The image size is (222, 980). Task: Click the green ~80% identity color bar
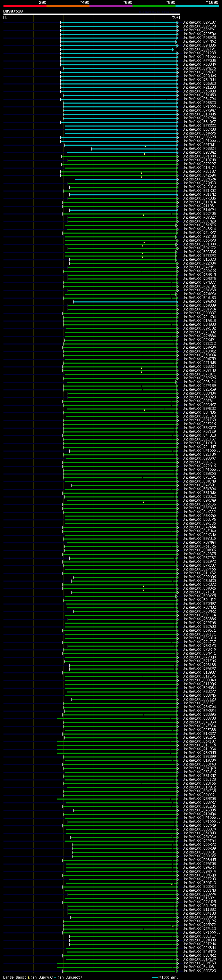pos(154,6)
